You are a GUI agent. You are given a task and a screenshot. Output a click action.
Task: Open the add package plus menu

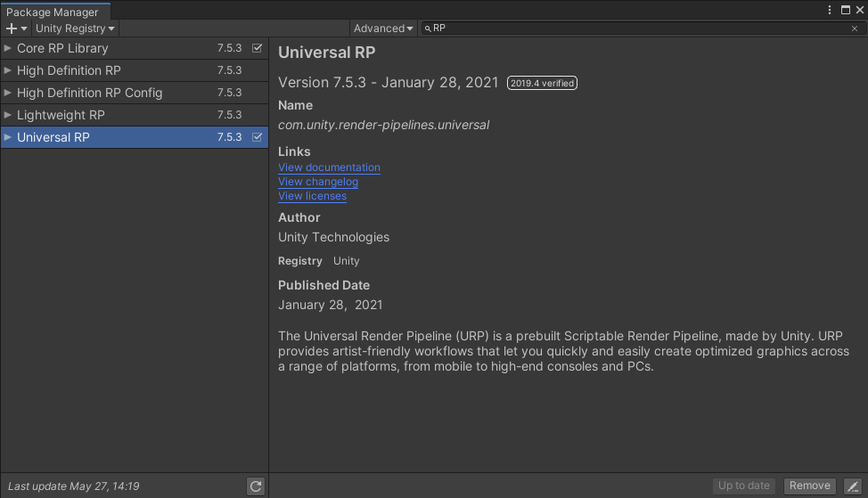point(16,29)
